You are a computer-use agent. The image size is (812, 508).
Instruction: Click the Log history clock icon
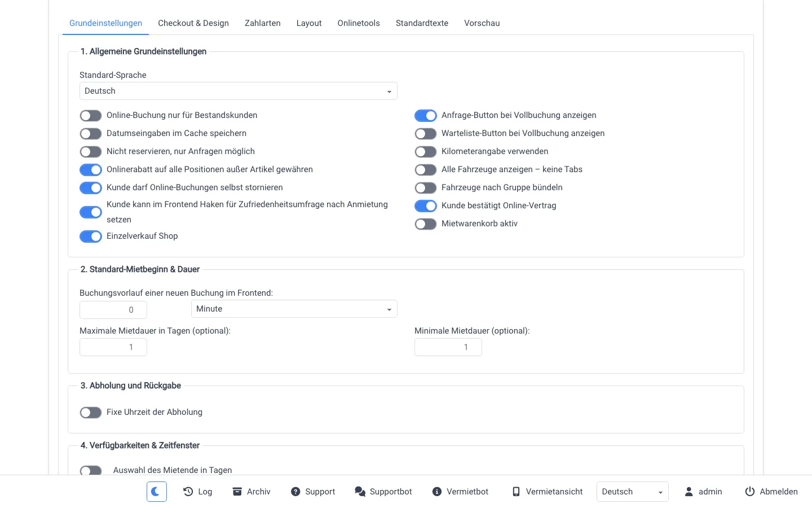188,492
